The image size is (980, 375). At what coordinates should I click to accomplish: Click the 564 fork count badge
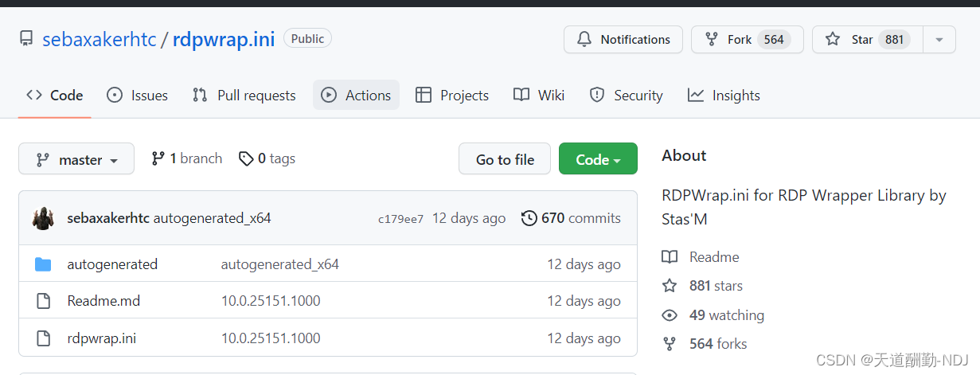click(774, 39)
